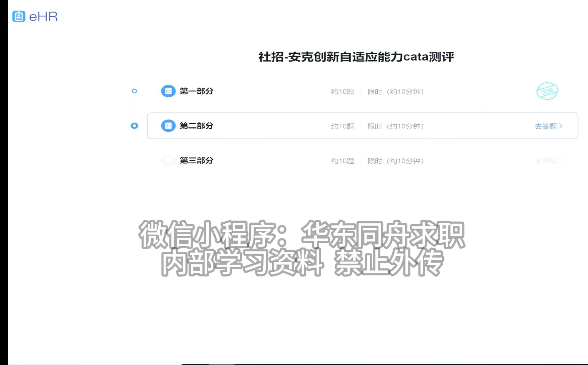
Task: Click the 第一部分 section icon
Action: coord(168,91)
